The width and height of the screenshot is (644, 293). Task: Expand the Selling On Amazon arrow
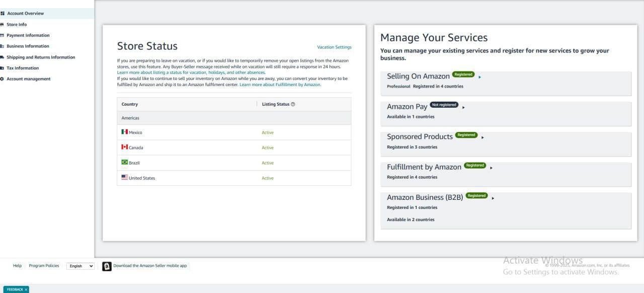tap(480, 77)
